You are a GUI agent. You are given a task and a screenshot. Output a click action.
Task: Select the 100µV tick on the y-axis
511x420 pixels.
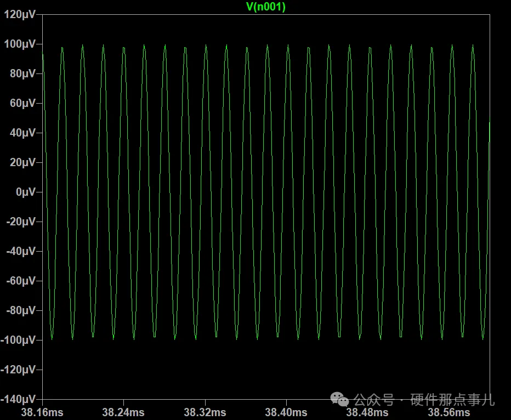(20, 44)
